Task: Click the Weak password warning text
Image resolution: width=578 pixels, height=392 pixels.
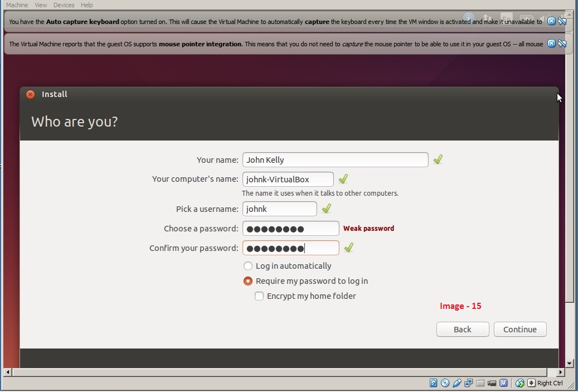Action: 368,228
